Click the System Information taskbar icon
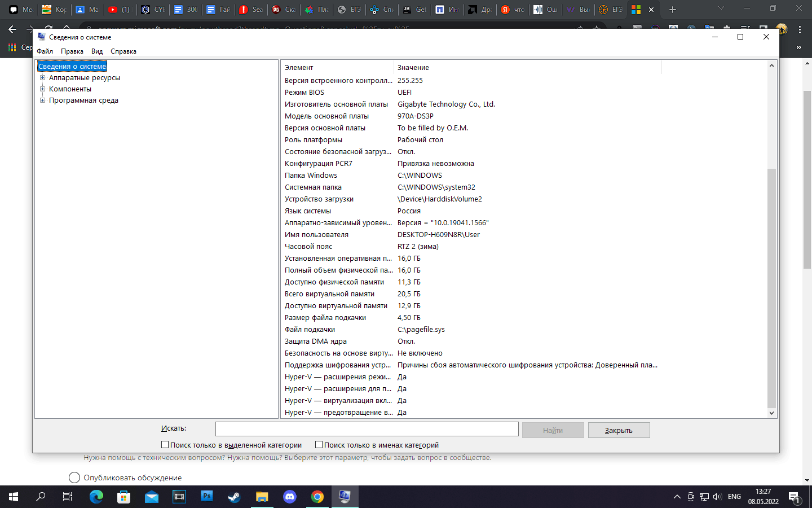Screen dimensions: 812x508 tap(345, 497)
